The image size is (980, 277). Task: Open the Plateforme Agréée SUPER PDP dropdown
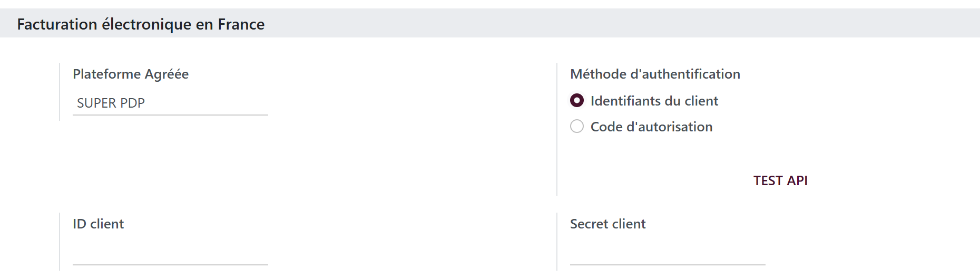[x=170, y=103]
